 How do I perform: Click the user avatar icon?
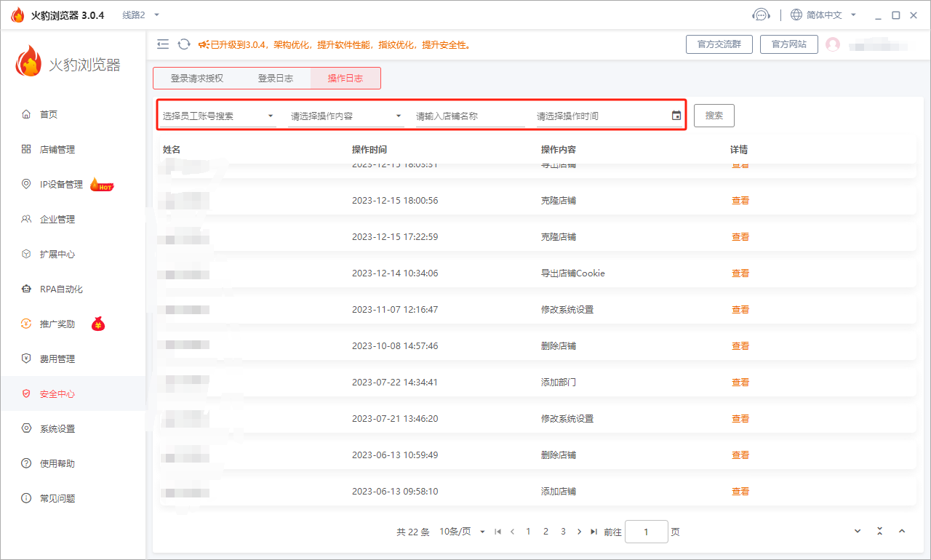tap(833, 44)
